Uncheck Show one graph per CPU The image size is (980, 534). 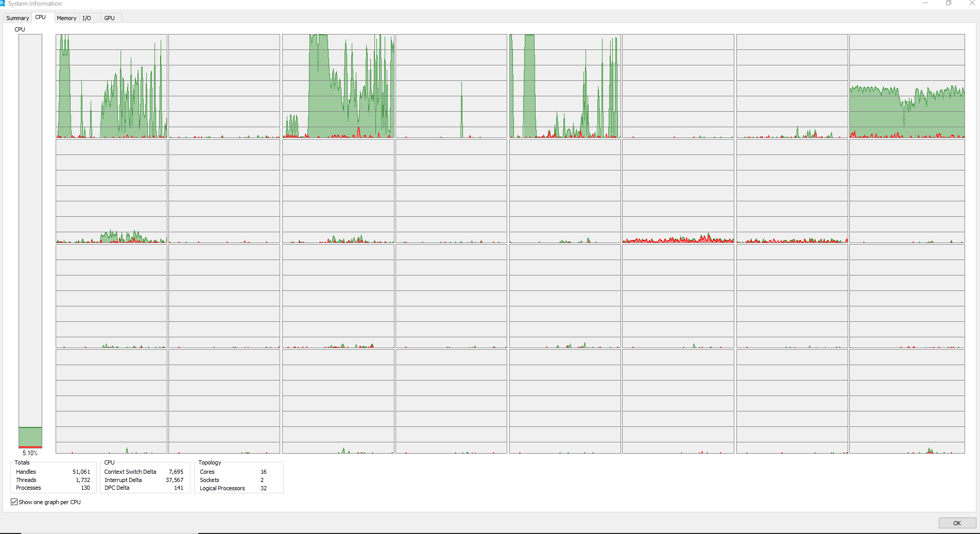point(14,502)
